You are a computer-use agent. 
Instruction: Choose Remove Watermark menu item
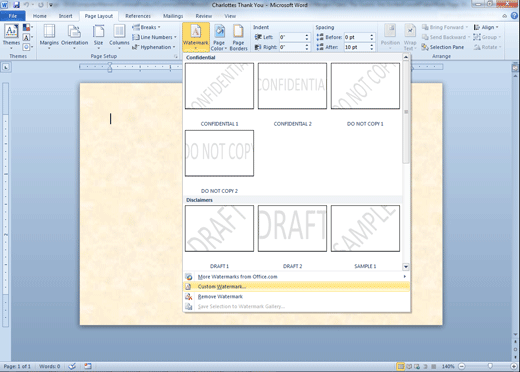click(296, 297)
